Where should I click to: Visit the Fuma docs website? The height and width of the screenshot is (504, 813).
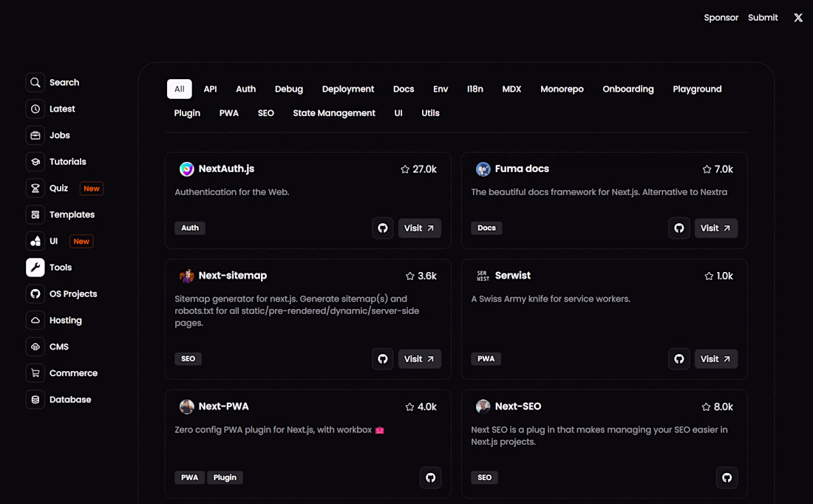[x=715, y=228]
